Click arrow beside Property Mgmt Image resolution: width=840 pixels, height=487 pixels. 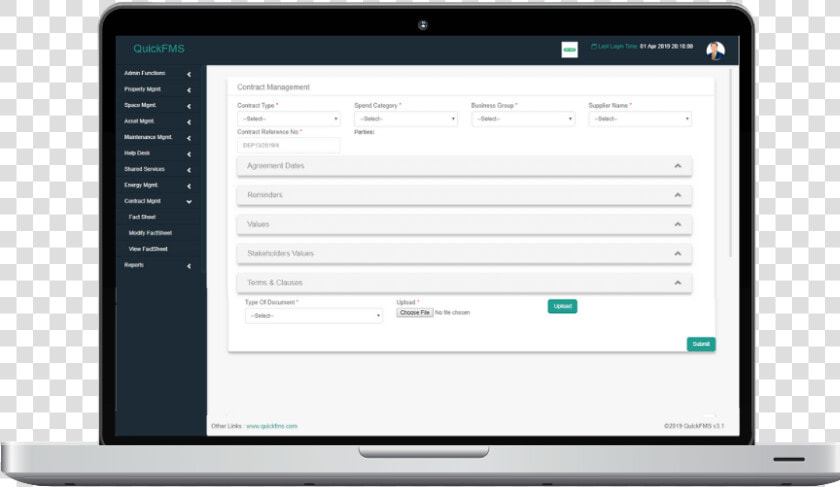click(x=189, y=90)
